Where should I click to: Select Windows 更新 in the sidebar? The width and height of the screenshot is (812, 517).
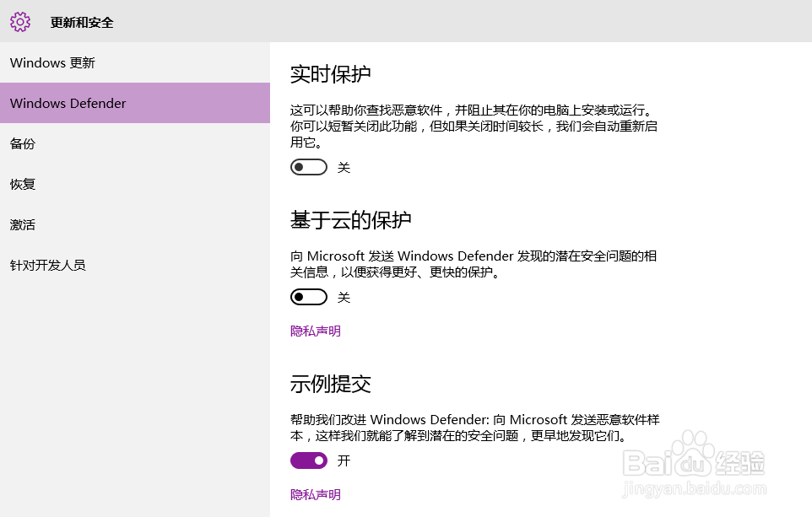click(x=52, y=62)
